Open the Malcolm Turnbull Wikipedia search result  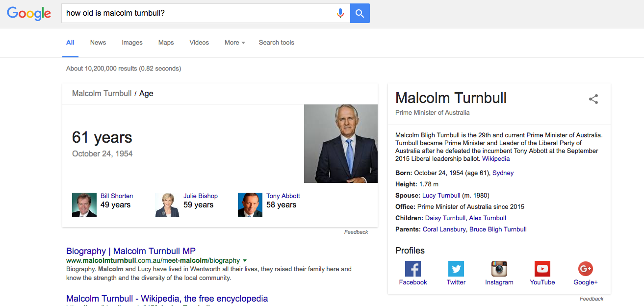(x=167, y=299)
